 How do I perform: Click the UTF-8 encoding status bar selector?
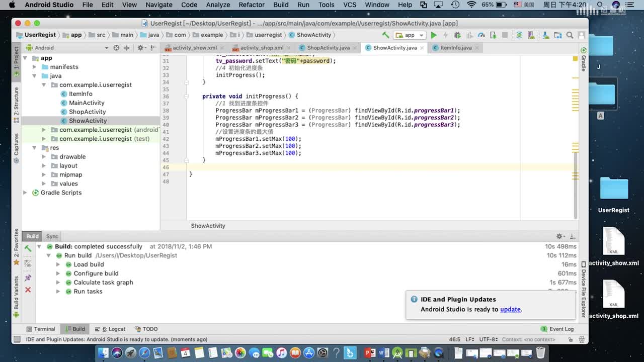[x=488, y=339]
